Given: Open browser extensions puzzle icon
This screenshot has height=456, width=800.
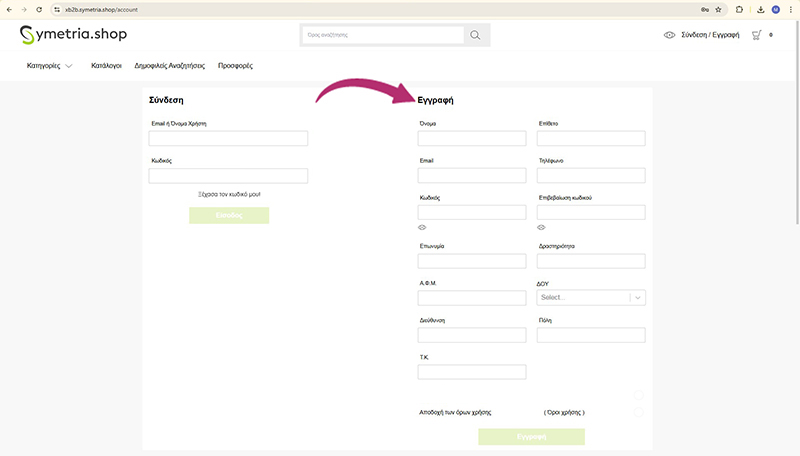Looking at the screenshot, I should 739,9.
